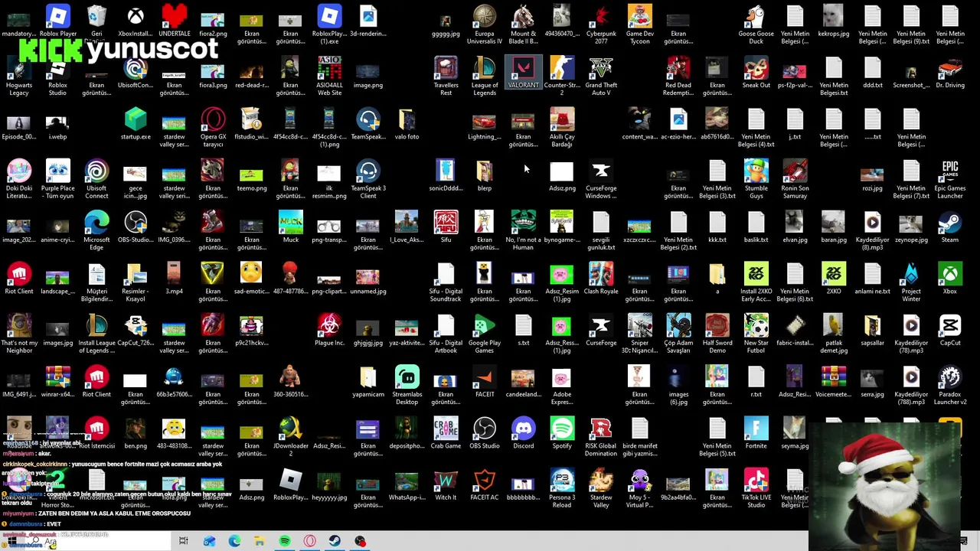
Task: Select the Project Winter icon
Action: pyautogui.click(x=911, y=282)
